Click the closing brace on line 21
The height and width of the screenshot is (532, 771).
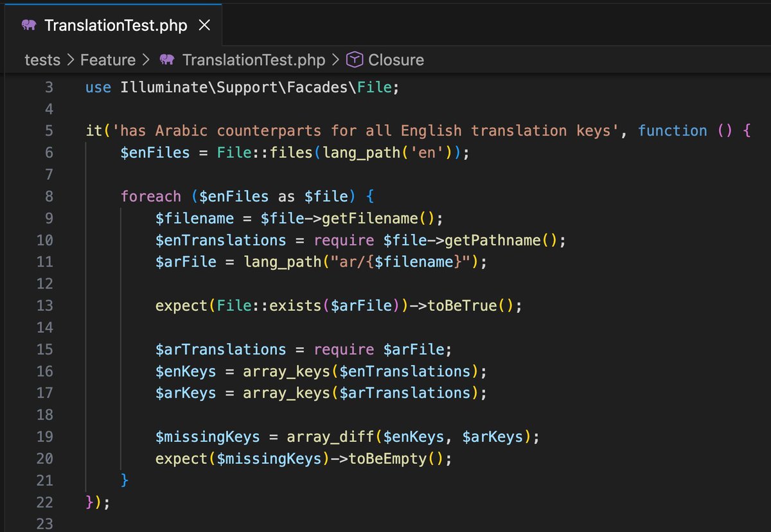[125, 481]
